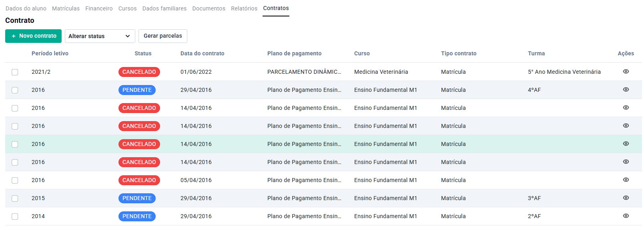
Task: Click the Ações column header
Action: 626,53
